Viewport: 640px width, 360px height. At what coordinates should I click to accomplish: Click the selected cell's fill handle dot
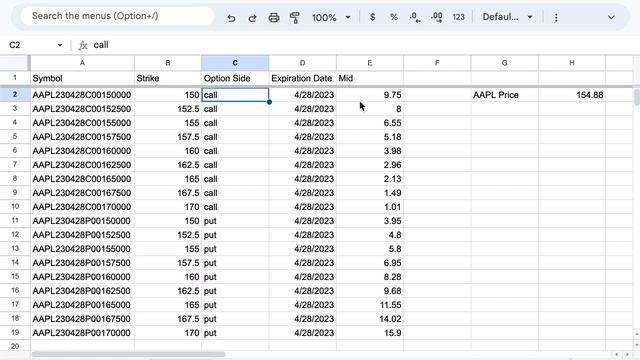[x=269, y=102]
